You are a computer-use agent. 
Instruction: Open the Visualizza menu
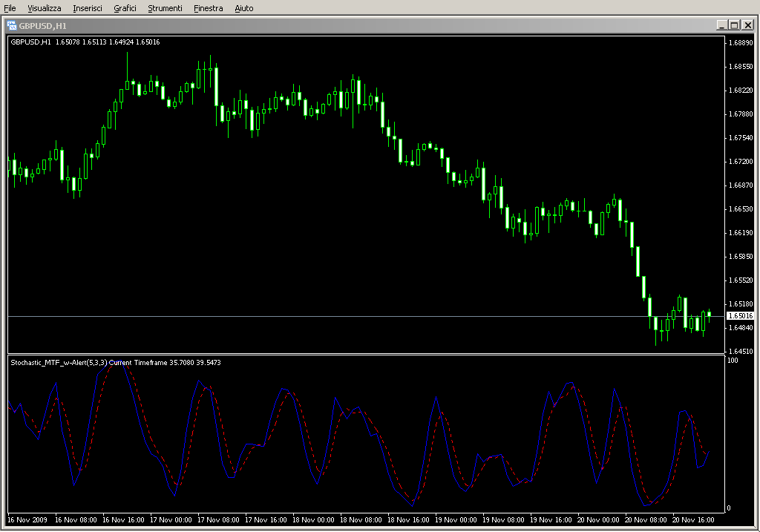[x=44, y=8]
